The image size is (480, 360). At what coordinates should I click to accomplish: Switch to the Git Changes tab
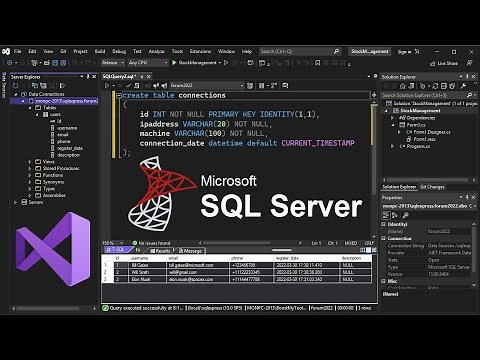(x=432, y=187)
